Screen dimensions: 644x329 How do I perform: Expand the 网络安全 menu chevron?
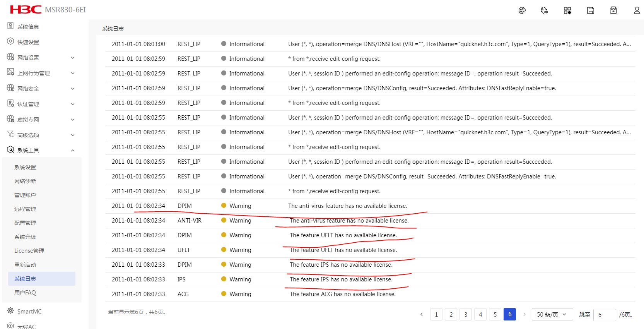(73, 89)
